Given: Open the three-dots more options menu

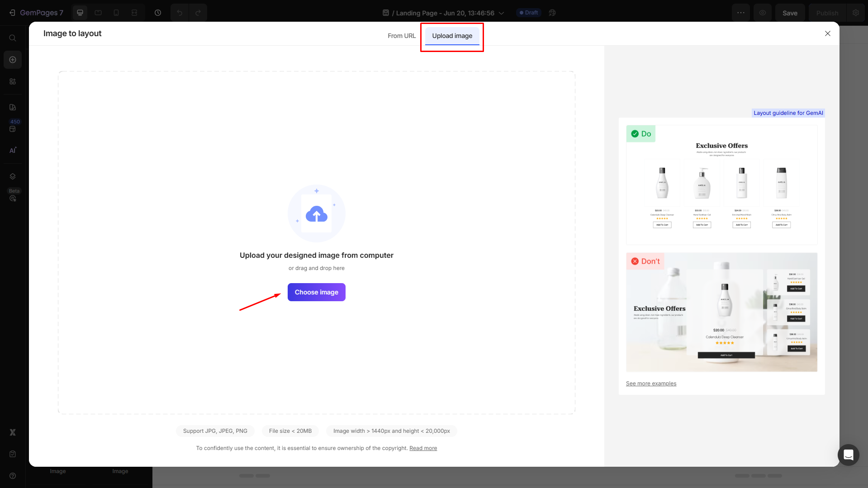Looking at the screenshot, I should 740,13.
